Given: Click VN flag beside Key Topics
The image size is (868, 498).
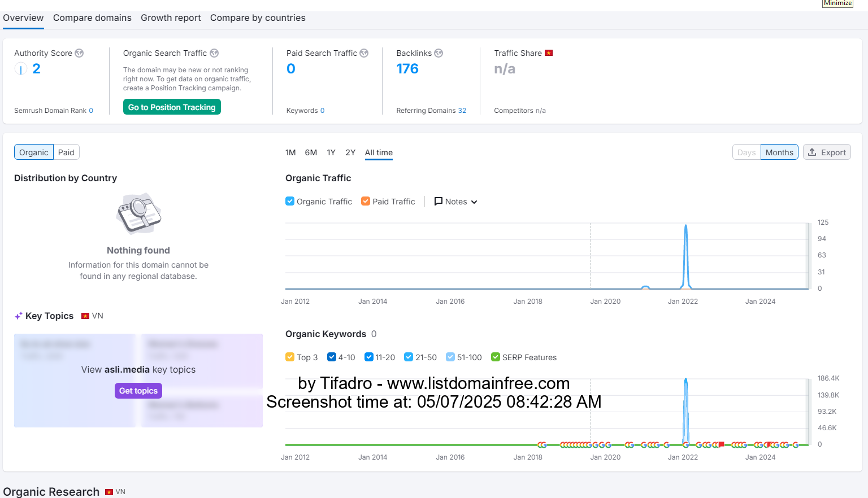Looking at the screenshot, I should coord(85,316).
